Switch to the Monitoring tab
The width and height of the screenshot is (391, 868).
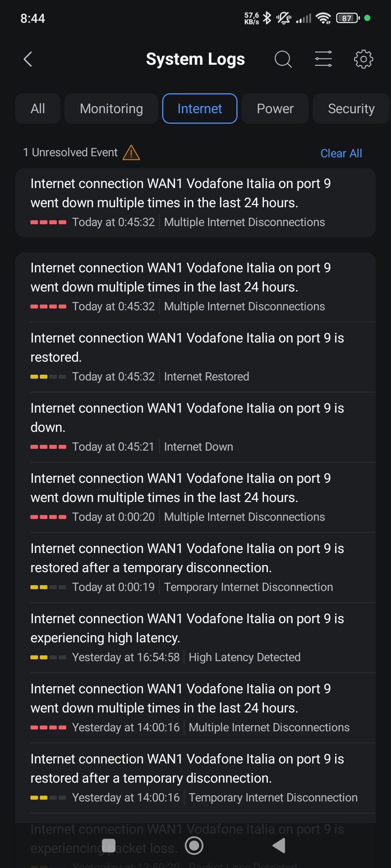(x=111, y=109)
